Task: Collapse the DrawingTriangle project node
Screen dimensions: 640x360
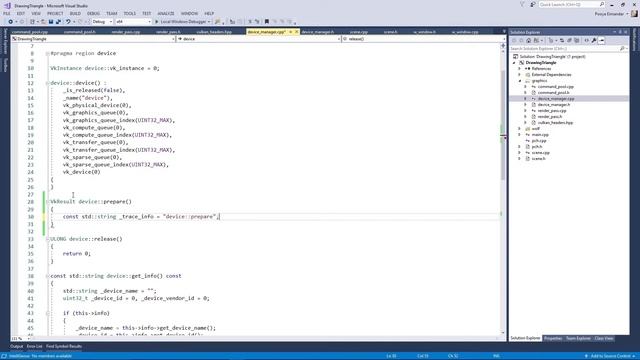Action: pyautogui.click(x=514, y=63)
